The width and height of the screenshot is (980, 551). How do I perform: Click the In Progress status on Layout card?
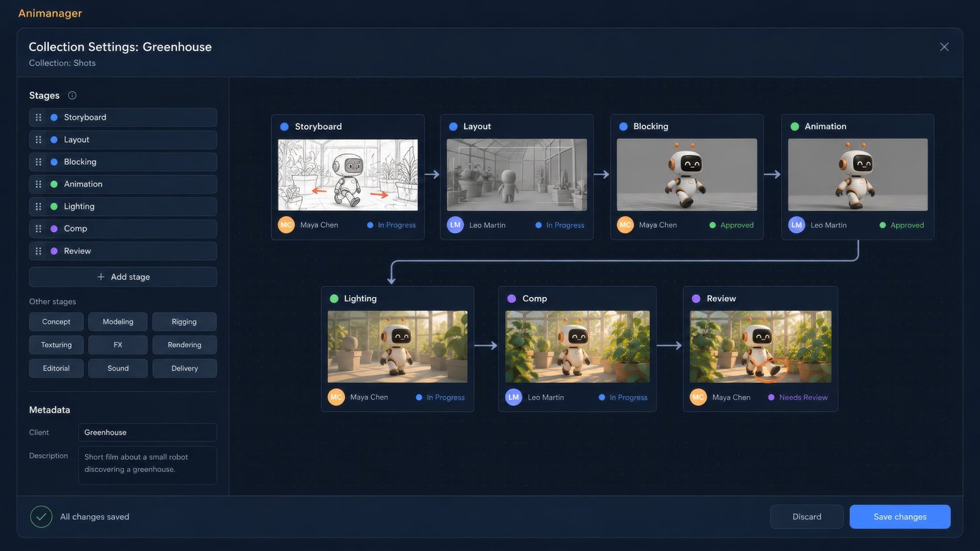point(560,225)
